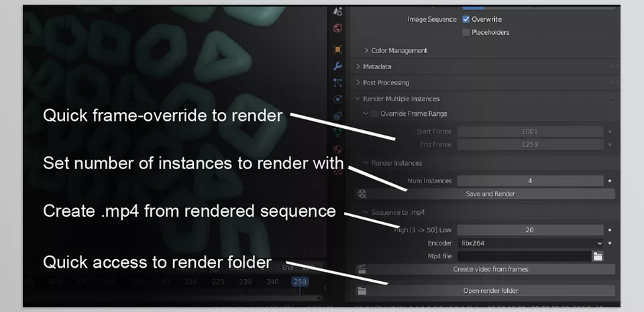The image size is (644, 312).
Task: Open the Encoder libx264 dropdown
Action: point(531,243)
